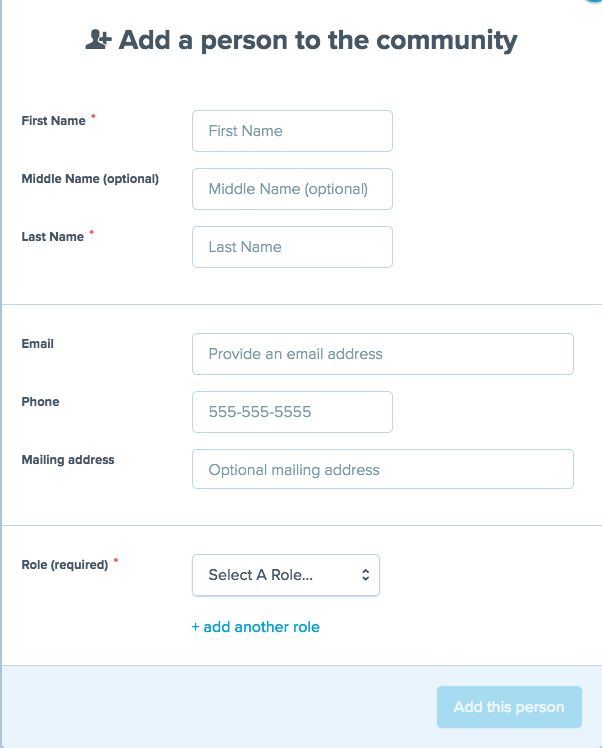Click the red asterisk beside Role (required)
This screenshot has width=602, height=748.
pos(116,562)
